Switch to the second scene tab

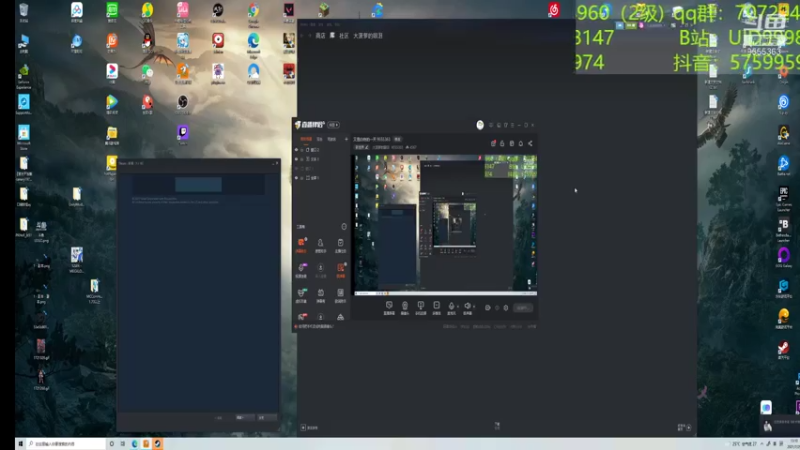coord(320,139)
